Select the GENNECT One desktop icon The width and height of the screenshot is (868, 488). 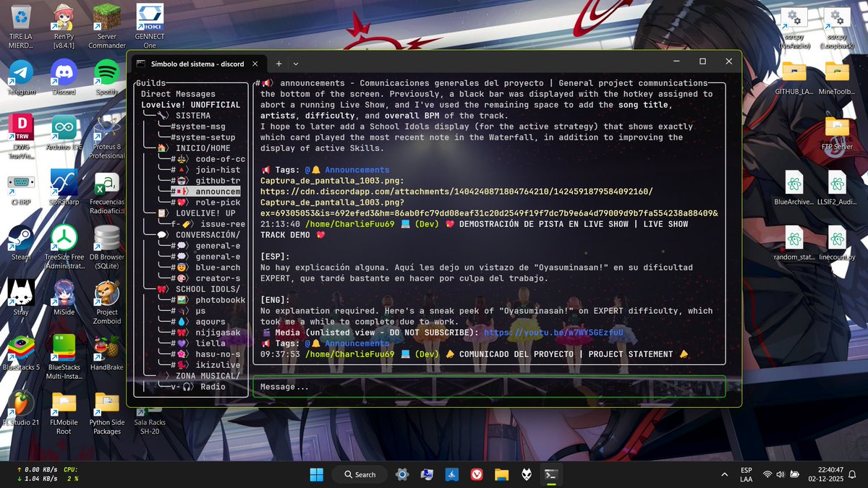coord(150,25)
